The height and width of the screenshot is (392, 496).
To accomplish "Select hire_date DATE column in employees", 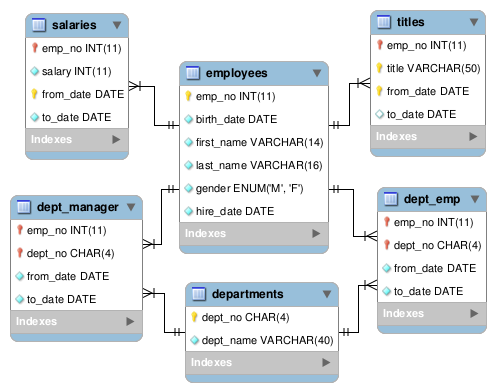I will (x=254, y=211).
